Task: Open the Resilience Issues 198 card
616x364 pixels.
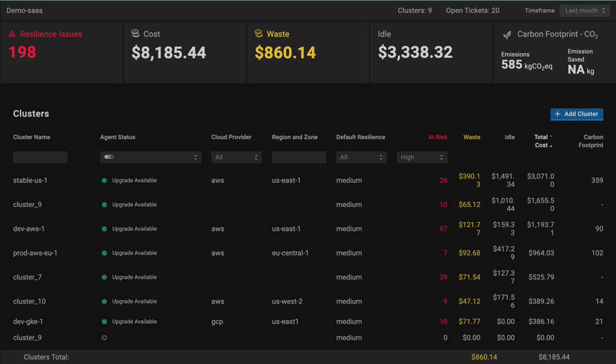Action: (62, 52)
